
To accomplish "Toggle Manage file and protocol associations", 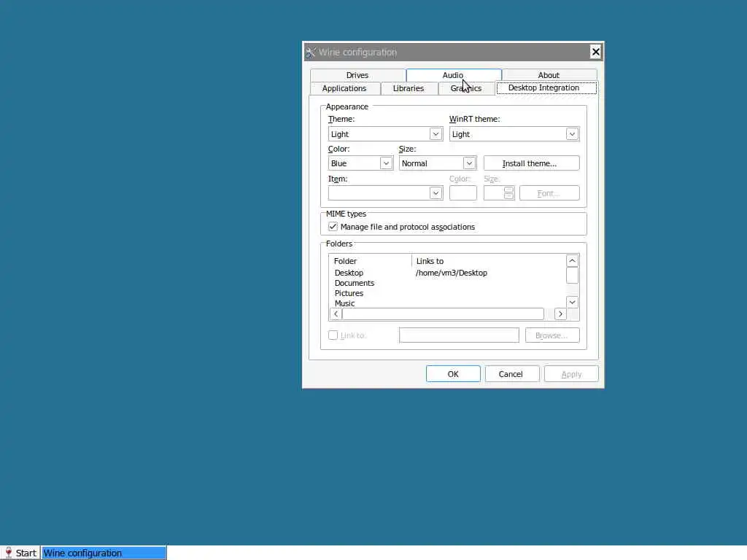I will point(333,227).
